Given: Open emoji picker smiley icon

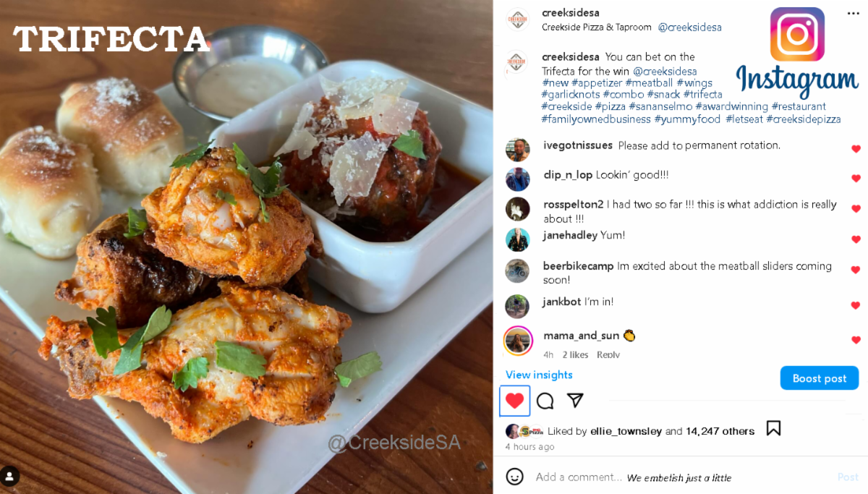Looking at the screenshot, I should (514, 477).
